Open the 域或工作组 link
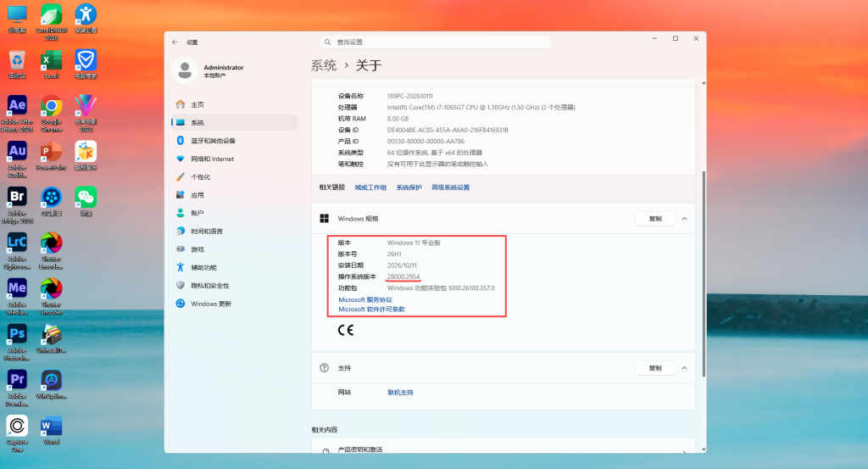The height and width of the screenshot is (469, 868). 370,187
